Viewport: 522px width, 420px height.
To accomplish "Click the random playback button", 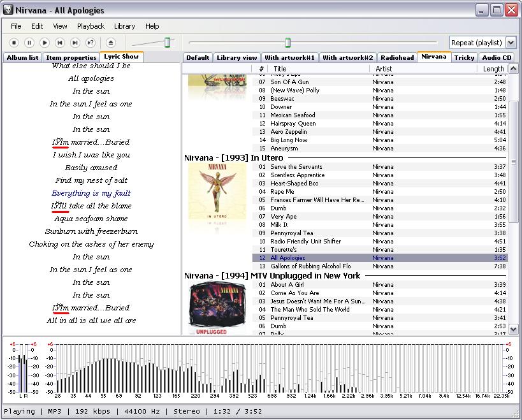I will click(x=91, y=43).
